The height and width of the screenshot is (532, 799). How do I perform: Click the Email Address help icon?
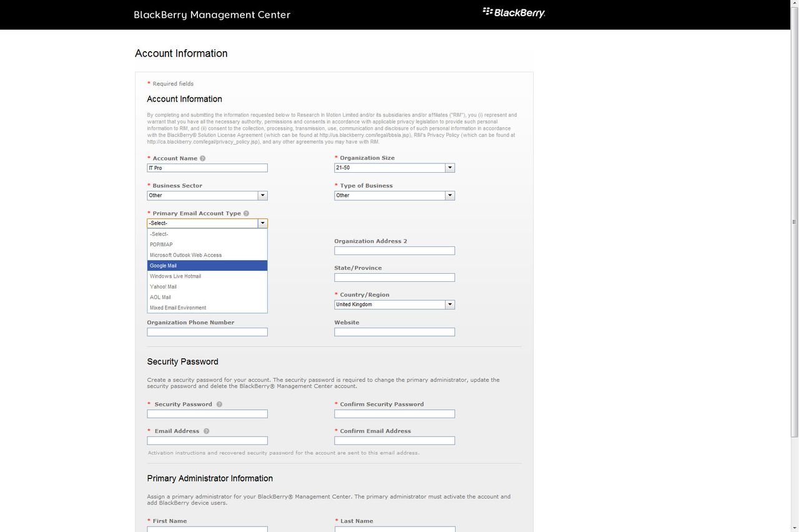click(206, 431)
